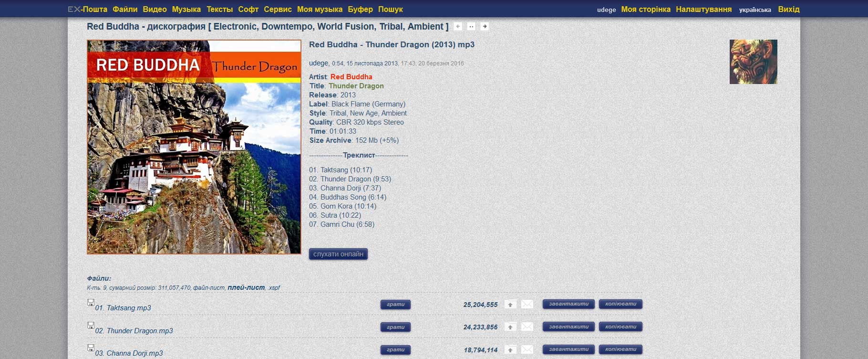
Task: Open the Музыка section
Action: tap(186, 9)
